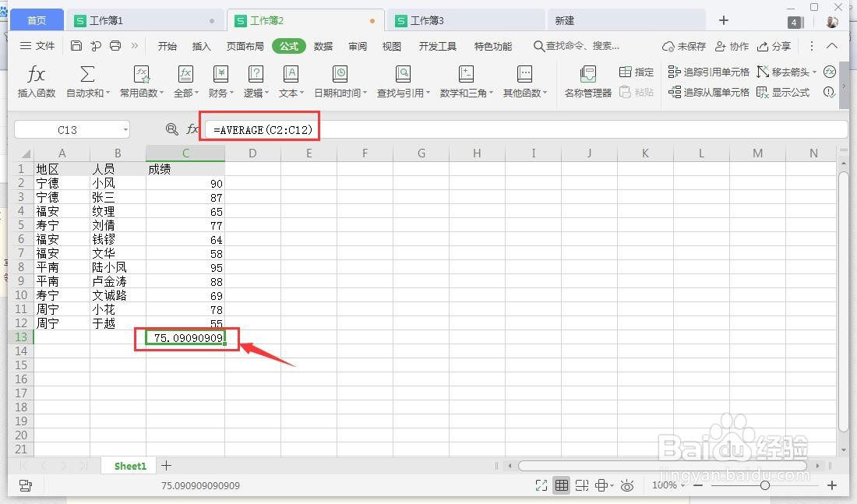Expand the AutoSum dropdown arrow
The width and height of the screenshot is (857, 504).
click(x=108, y=93)
